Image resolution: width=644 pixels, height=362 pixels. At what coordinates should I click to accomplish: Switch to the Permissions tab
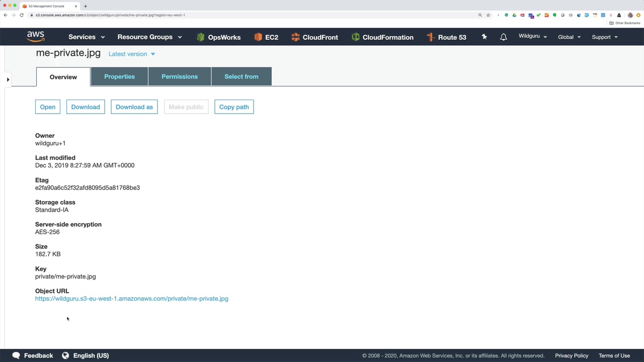pos(180,76)
